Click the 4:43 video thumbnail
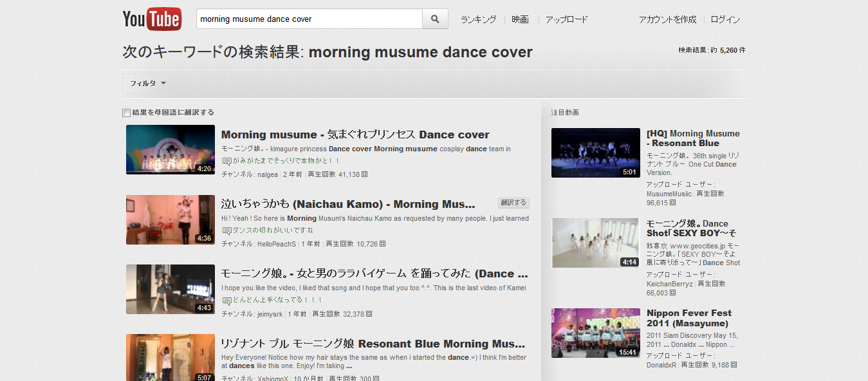This screenshot has width=868, height=381. point(171,289)
